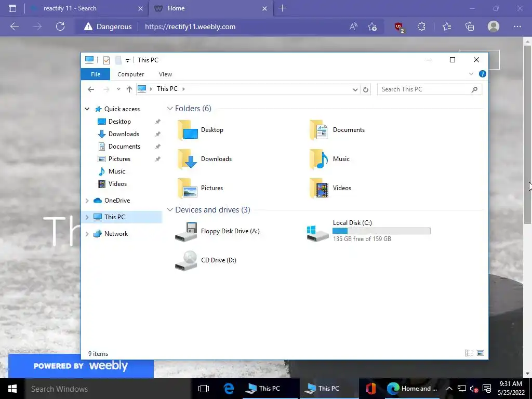The height and width of the screenshot is (399, 532).
Task: Open Task View on the taskbar
Action: click(x=204, y=389)
